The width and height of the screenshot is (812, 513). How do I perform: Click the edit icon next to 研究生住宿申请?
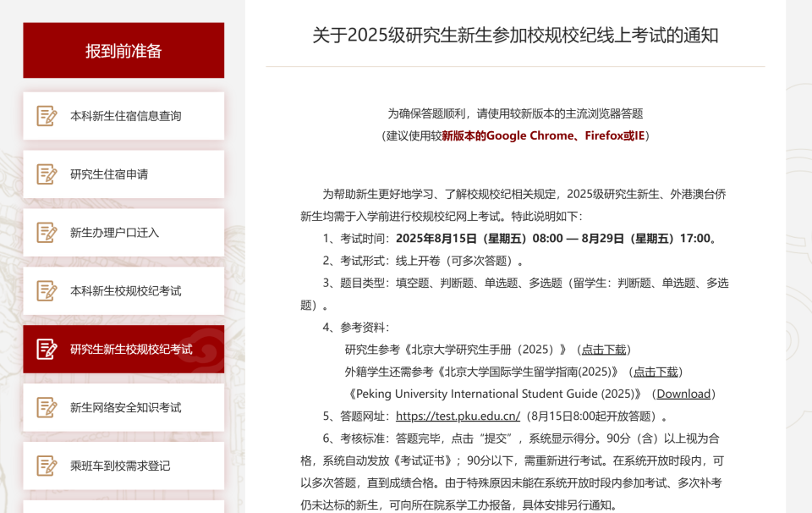[x=46, y=174]
